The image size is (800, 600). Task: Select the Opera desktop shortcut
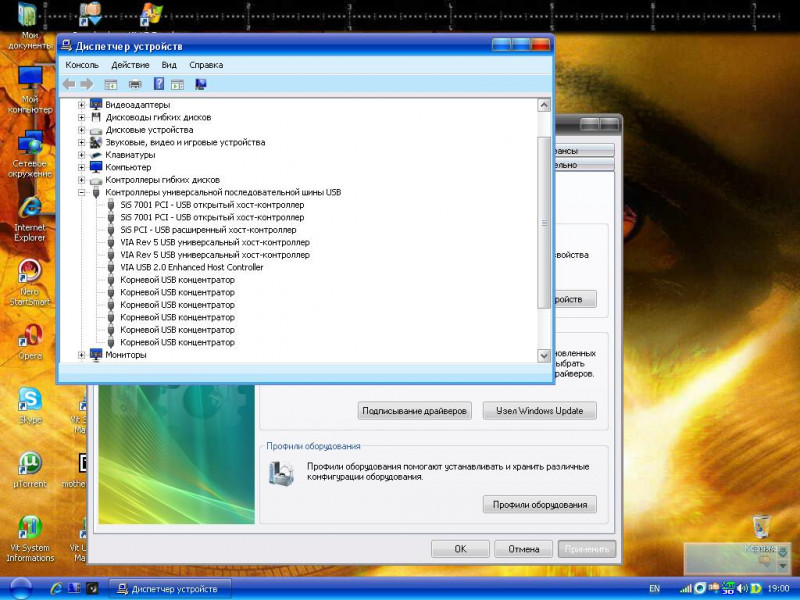pos(30,342)
